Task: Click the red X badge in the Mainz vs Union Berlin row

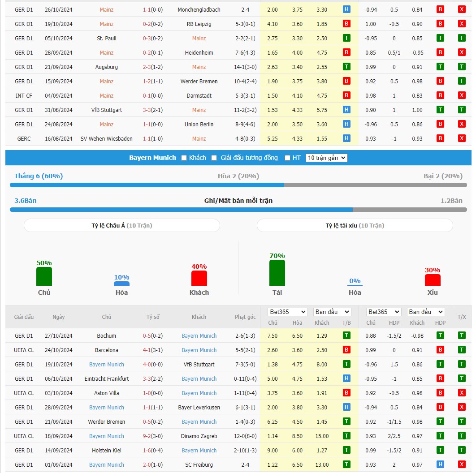Action: coord(461,124)
